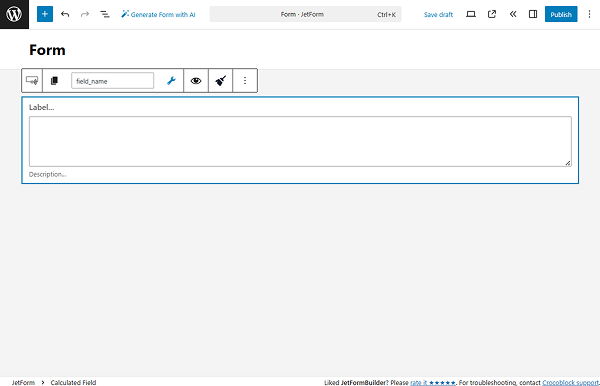Viewport: 600px width, 386px height.
Task: Redo the change
Action: [x=85, y=14]
